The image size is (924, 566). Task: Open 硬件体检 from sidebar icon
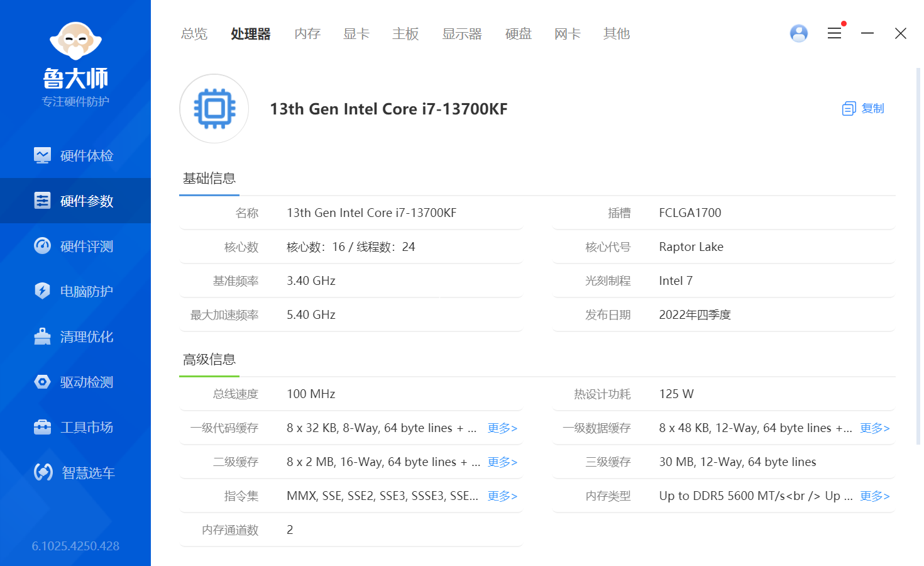42,155
